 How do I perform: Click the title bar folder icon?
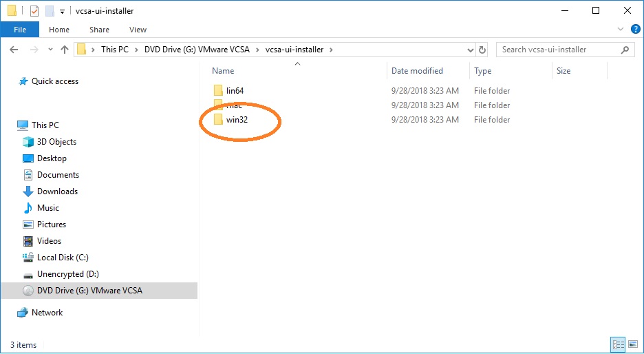[x=12, y=11]
